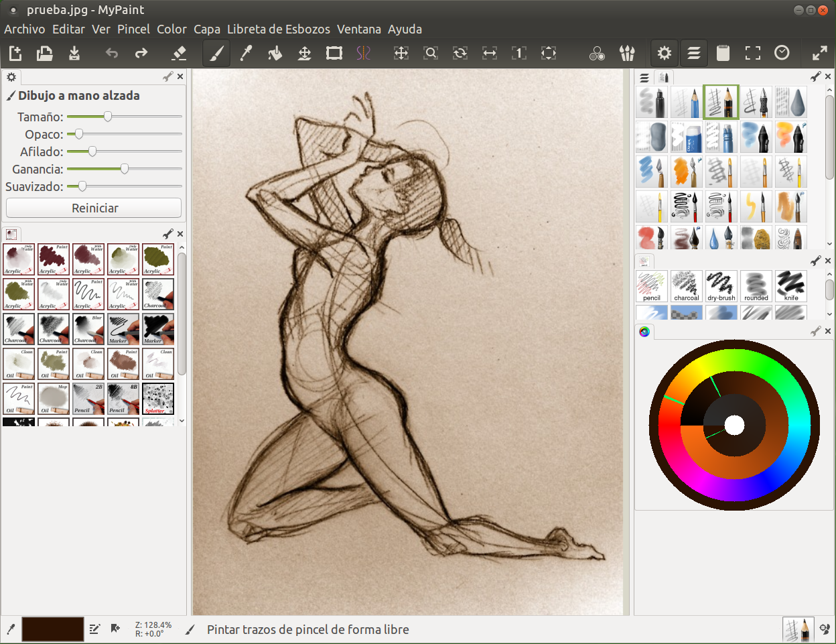Toggle the layers panel button
The width and height of the screenshot is (836, 644).
693,54
